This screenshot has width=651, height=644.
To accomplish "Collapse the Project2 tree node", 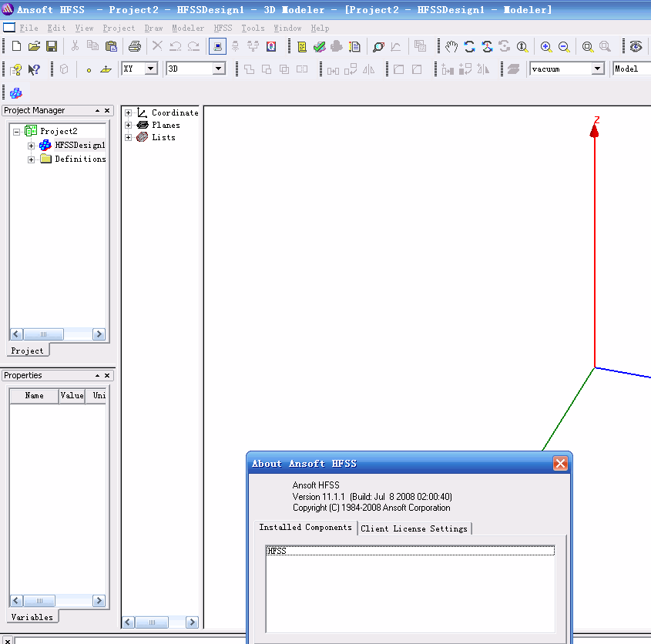I will pyautogui.click(x=16, y=132).
